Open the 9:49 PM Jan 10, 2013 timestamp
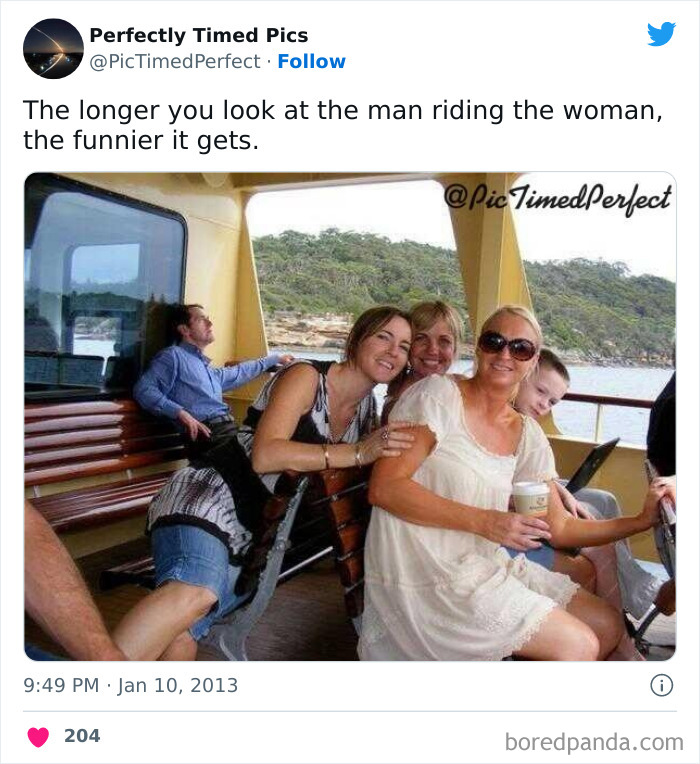The image size is (700, 764). point(131,685)
